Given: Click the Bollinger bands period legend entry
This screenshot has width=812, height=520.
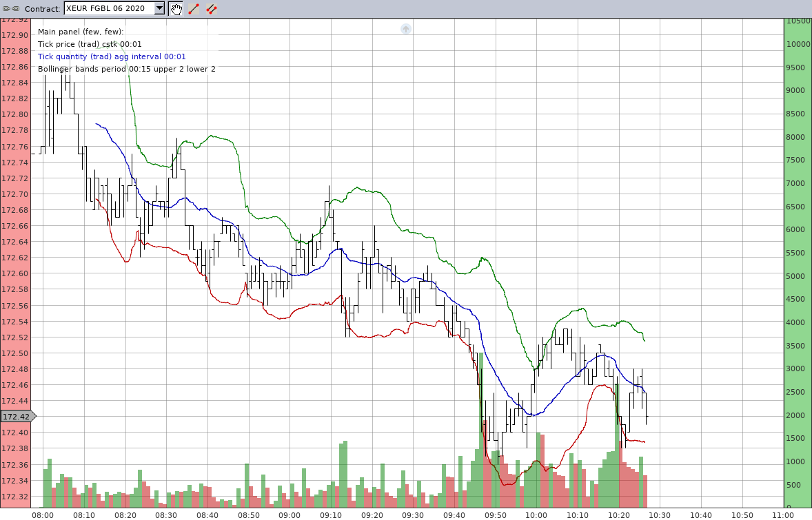Looking at the screenshot, I should pos(126,70).
